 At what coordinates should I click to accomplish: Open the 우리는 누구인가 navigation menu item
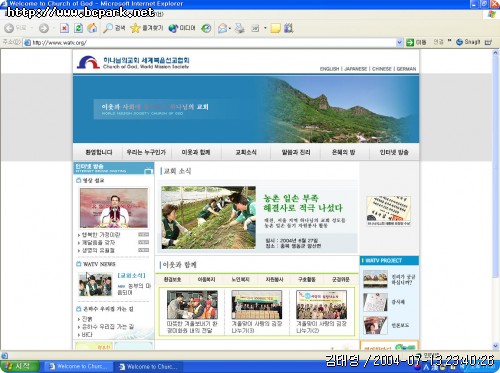click(x=146, y=152)
